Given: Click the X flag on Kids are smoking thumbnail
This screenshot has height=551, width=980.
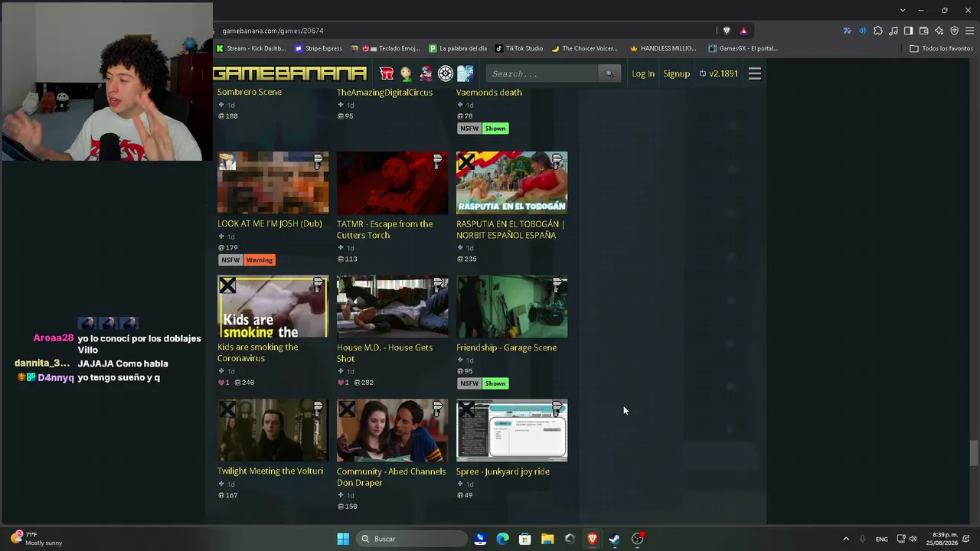Looking at the screenshot, I should (227, 285).
